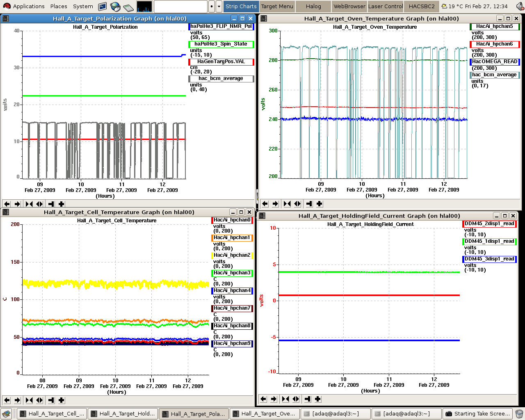Click the auto-scale icon in Polarization graph

[51, 204]
